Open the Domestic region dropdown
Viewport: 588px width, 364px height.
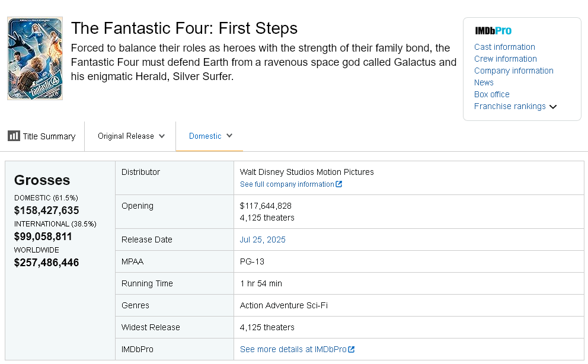210,136
